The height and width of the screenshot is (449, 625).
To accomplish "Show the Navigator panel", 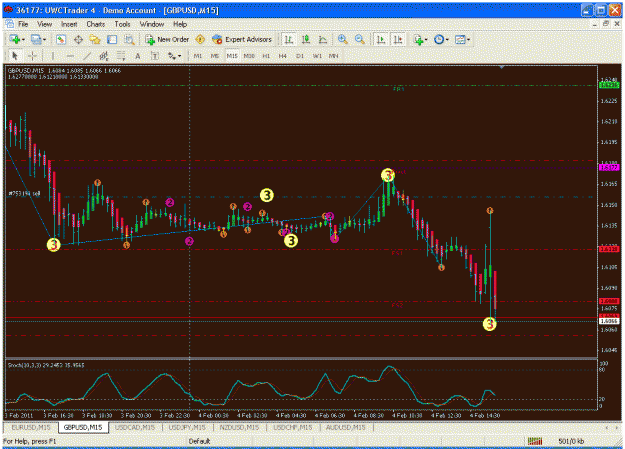I will pos(95,39).
